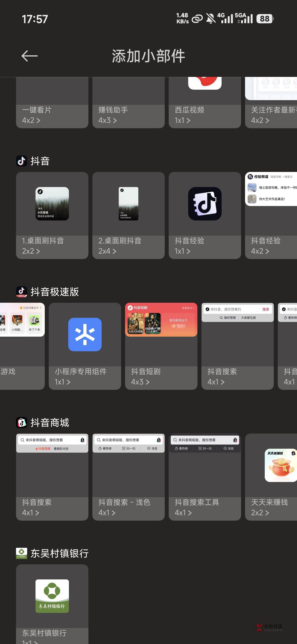Screen dimensions: 297x644
Task: Expand the 赚钱助手 4x3 size chevron
Action: [x=115, y=121]
